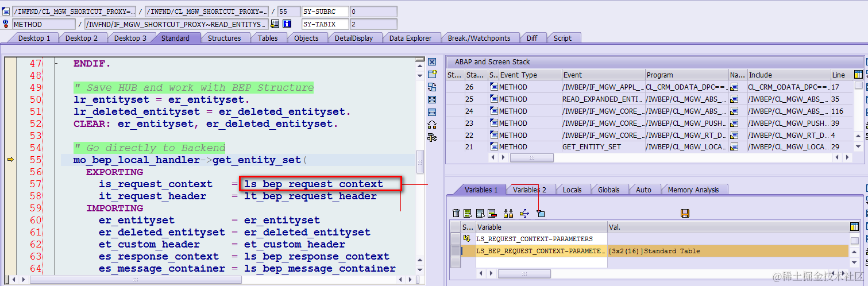
Task: Click the ABAP stack horizontal scrollbar thumb
Action: point(533,157)
